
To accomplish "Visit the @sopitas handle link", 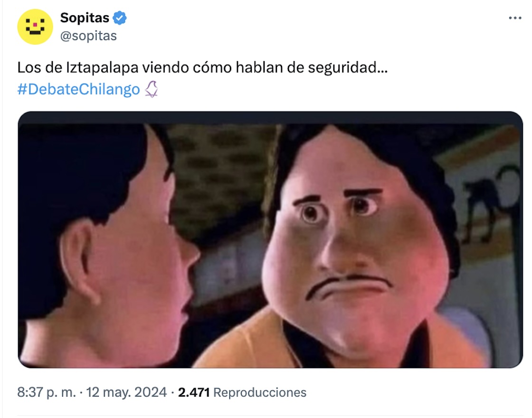I will 88,36.
